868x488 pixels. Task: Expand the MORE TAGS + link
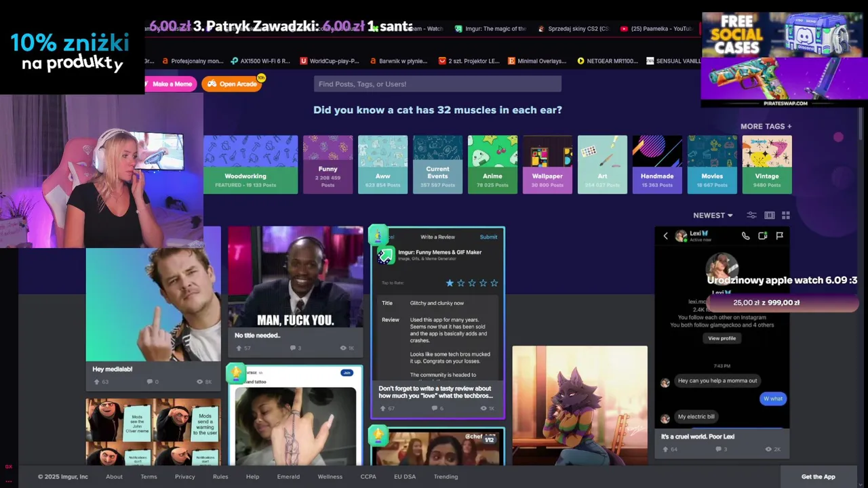766,126
